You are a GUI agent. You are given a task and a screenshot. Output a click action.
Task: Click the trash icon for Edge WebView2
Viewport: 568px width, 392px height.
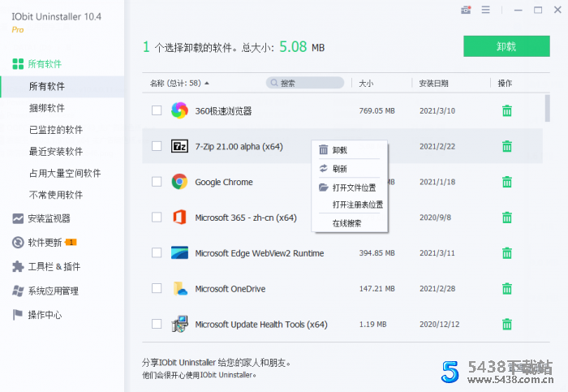507,253
